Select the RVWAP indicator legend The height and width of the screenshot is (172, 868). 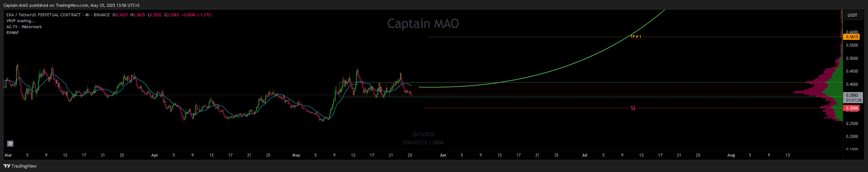point(13,33)
